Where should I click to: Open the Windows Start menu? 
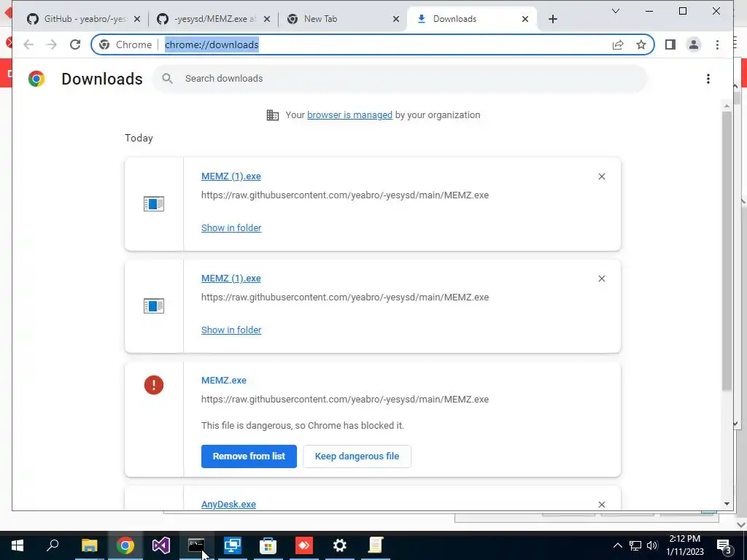tap(18, 545)
